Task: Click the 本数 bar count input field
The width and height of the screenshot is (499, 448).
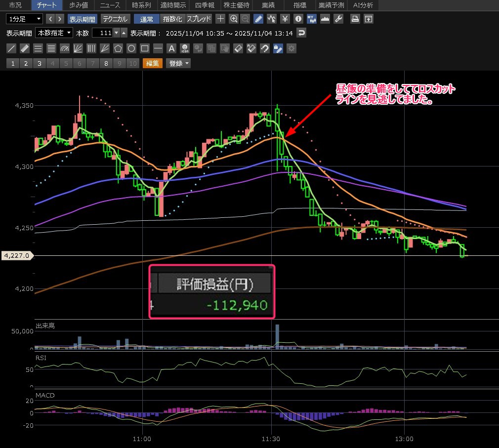Action: pyautogui.click(x=102, y=33)
